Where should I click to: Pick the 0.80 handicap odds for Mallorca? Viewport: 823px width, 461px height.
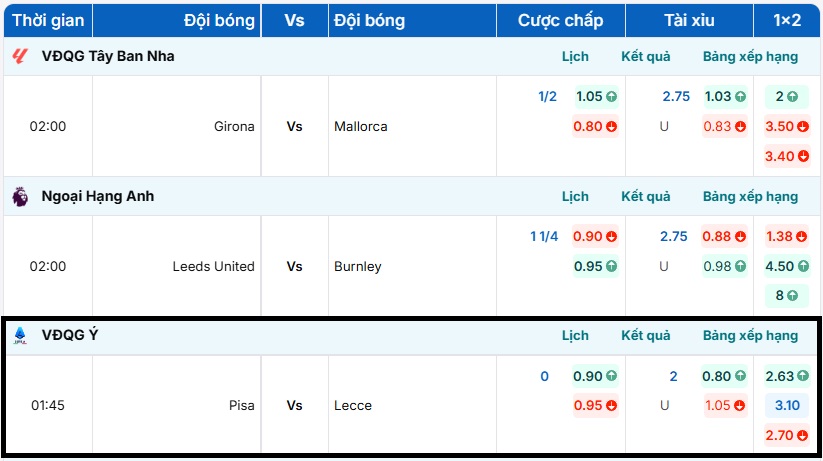(x=595, y=127)
